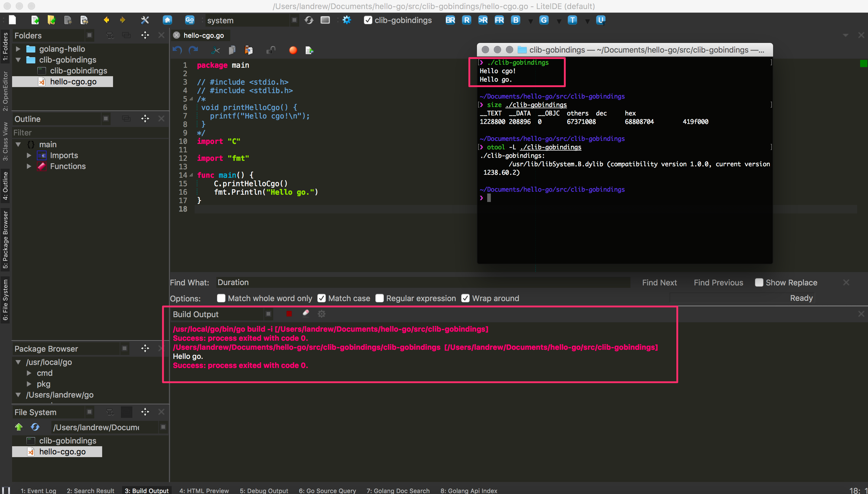868x494 pixels.
Task: Switch to the Debug Output tab
Action: [264, 491]
